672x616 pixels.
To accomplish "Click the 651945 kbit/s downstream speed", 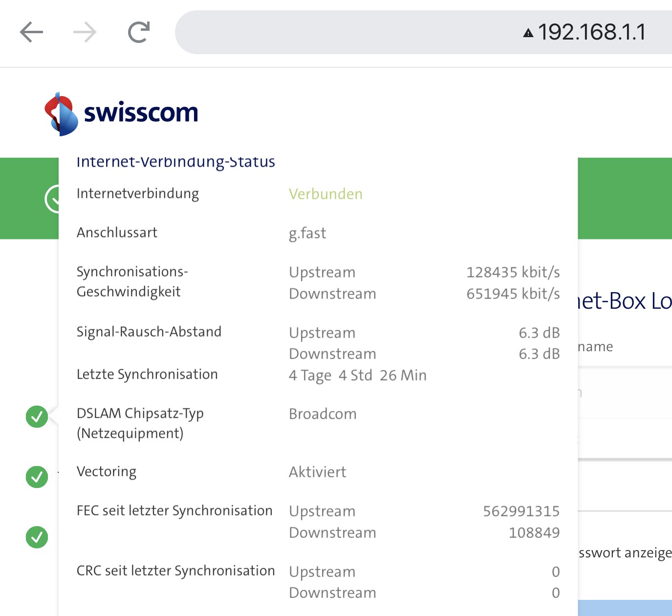I will 513,294.
